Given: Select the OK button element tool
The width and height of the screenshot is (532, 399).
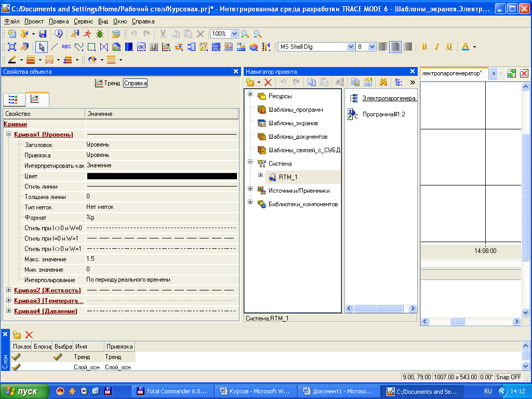Looking at the screenshot, I should click(x=141, y=47).
